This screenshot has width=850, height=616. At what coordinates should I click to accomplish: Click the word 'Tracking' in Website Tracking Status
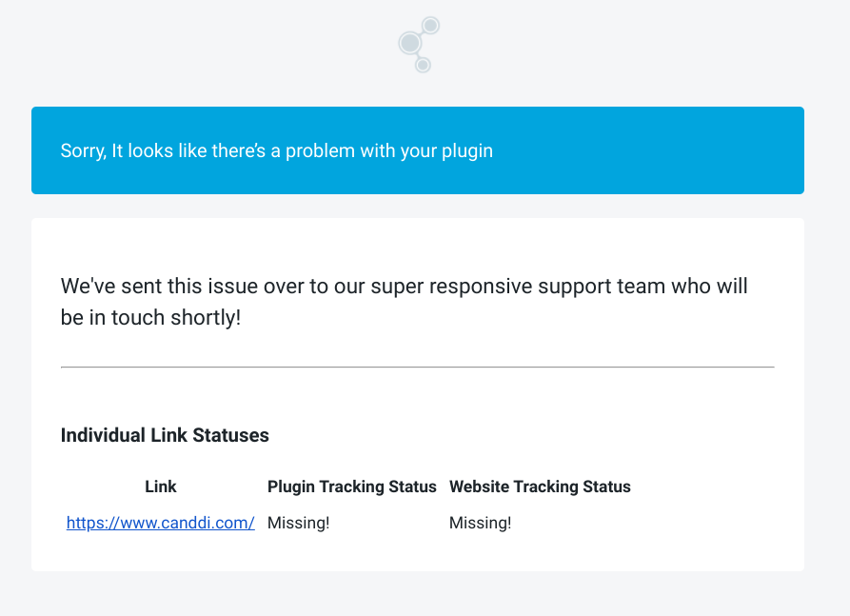[546, 487]
